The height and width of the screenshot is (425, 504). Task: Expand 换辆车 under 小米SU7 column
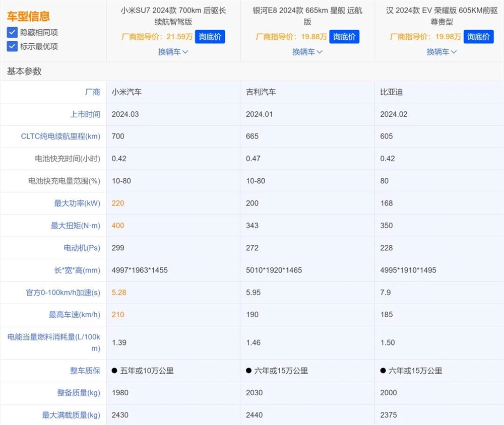pyautogui.click(x=173, y=52)
